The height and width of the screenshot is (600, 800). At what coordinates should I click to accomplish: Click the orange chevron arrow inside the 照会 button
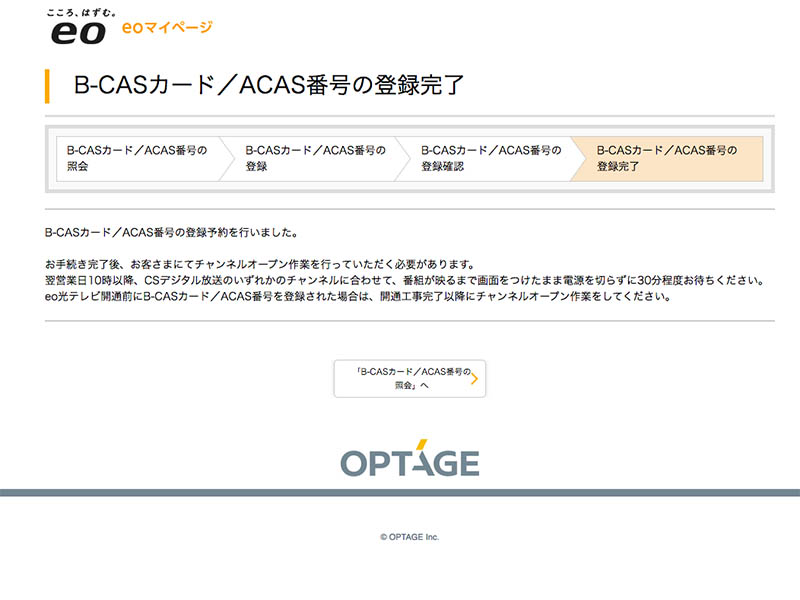coord(478,379)
